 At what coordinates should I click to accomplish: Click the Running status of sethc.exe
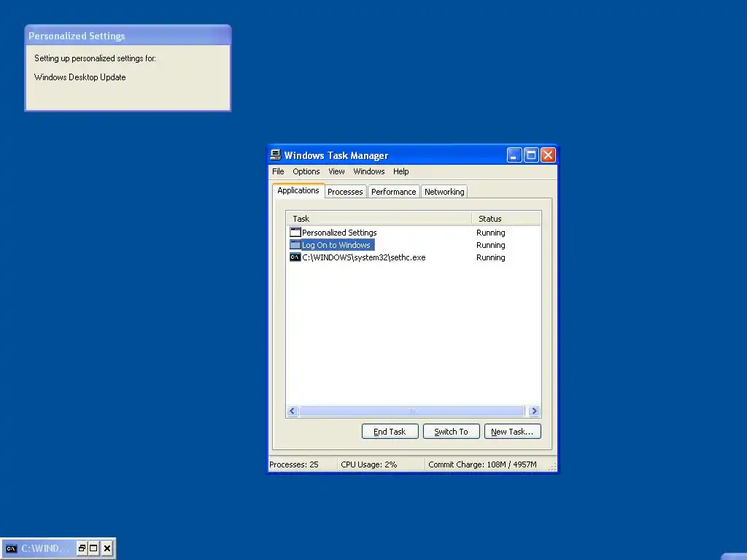tap(491, 257)
